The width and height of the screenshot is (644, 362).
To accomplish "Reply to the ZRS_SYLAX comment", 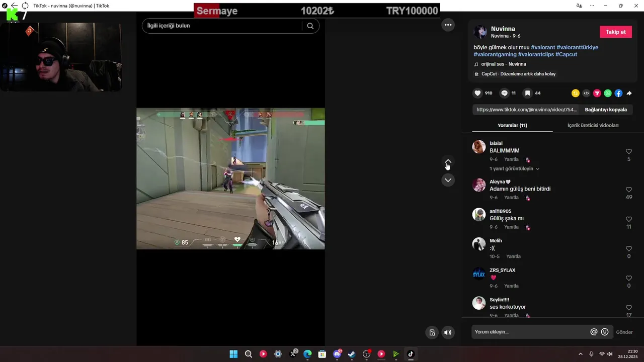I will coord(511,286).
